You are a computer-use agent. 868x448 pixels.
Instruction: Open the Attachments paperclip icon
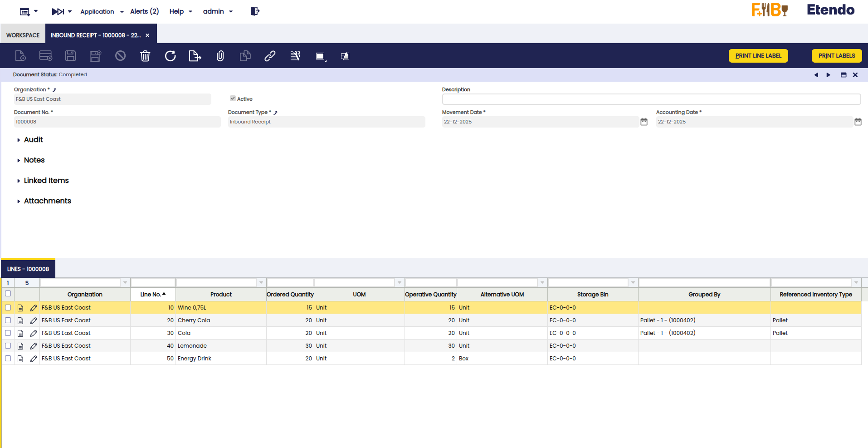coord(220,56)
